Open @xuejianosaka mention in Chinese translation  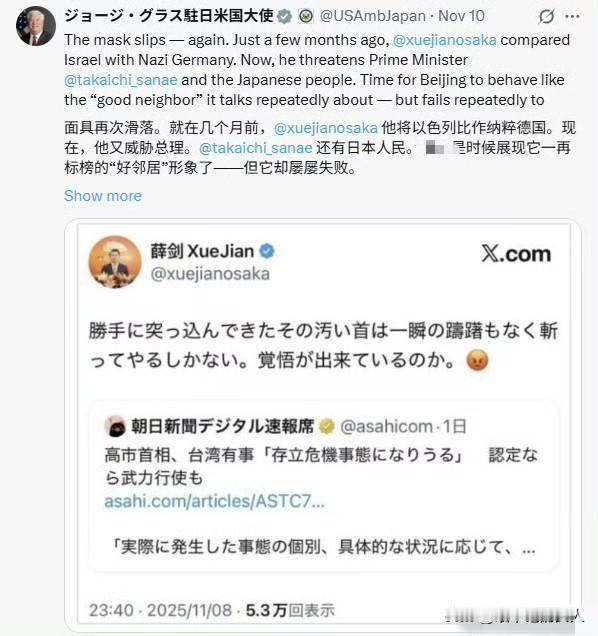click(x=326, y=128)
